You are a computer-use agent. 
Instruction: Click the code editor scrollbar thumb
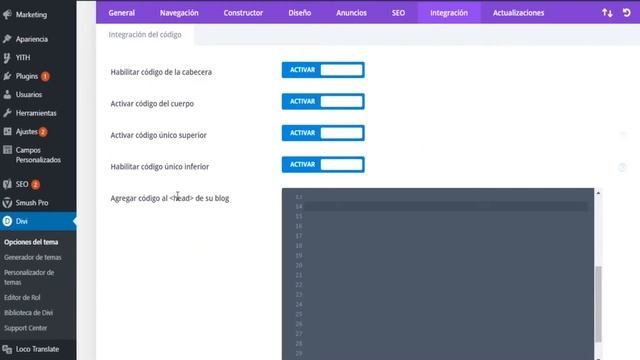point(598,304)
